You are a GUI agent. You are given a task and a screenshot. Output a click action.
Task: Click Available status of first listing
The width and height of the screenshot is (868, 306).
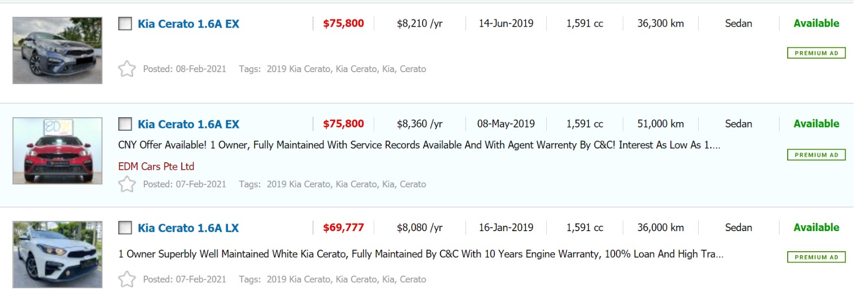coord(816,23)
